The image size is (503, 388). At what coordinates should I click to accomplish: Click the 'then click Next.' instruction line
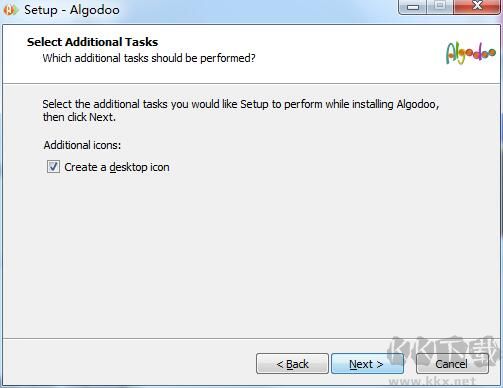pos(79,117)
